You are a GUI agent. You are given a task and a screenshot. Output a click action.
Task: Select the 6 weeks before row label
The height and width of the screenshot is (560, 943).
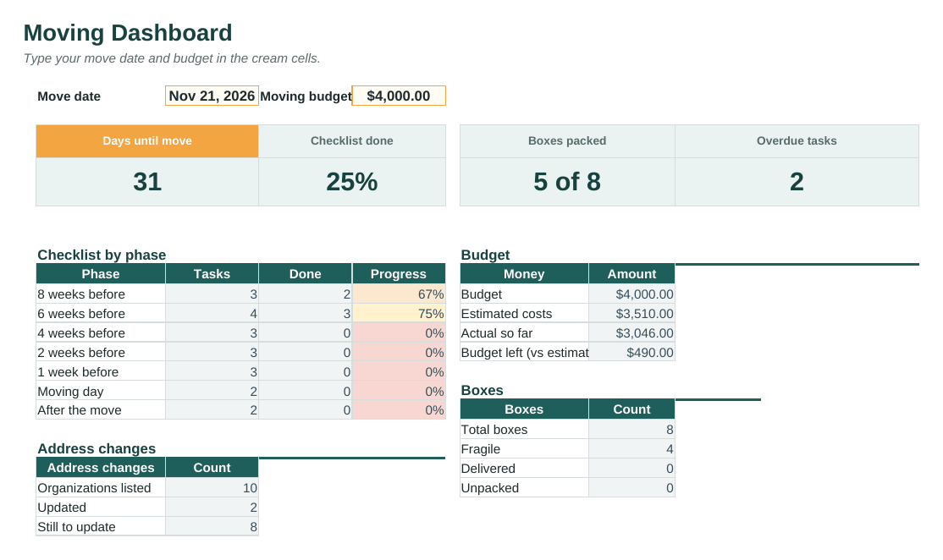click(x=101, y=314)
